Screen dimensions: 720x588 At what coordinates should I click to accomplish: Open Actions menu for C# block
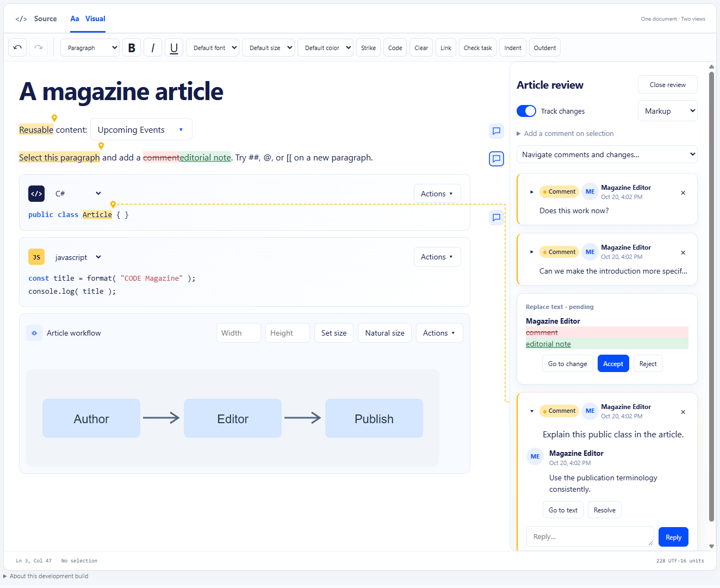[x=437, y=194]
